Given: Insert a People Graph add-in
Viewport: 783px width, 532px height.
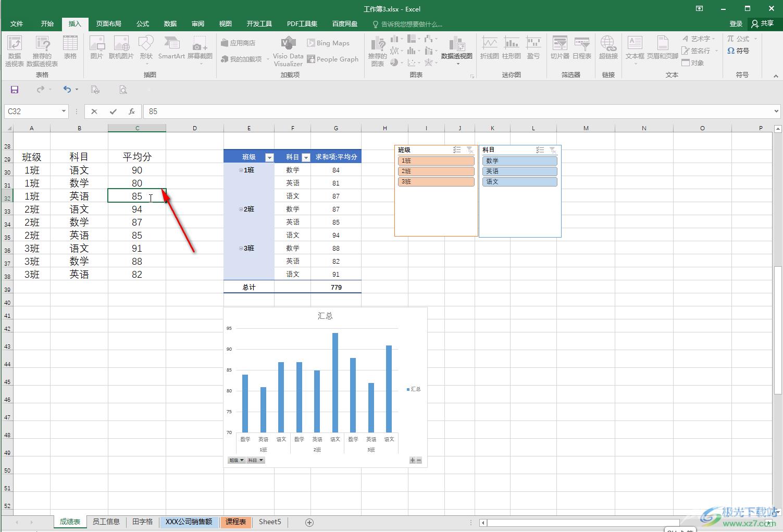Looking at the screenshot, I should (x=333, y=59).
